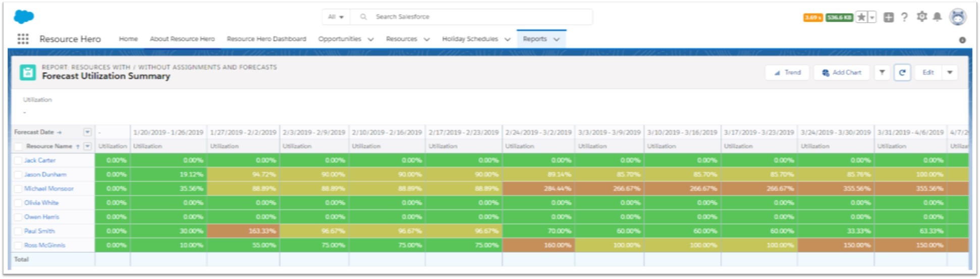Expand the Opportunities tab chevron

point(370,39)
